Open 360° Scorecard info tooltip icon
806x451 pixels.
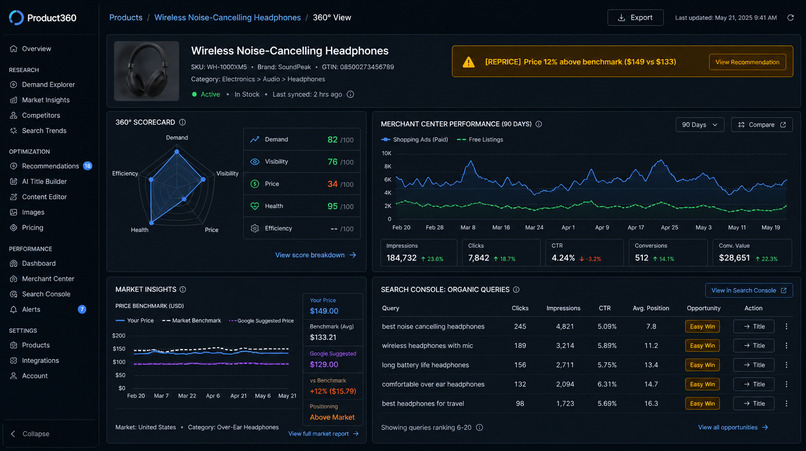[182, 122]
